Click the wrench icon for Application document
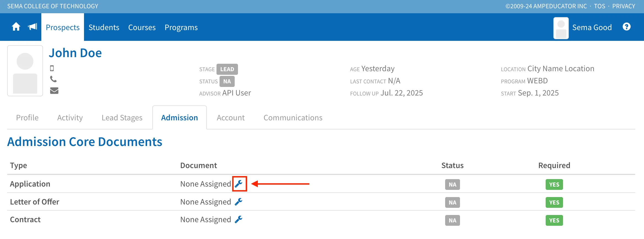The width and height of the screenshot is (644, 239). coord(239,184)
